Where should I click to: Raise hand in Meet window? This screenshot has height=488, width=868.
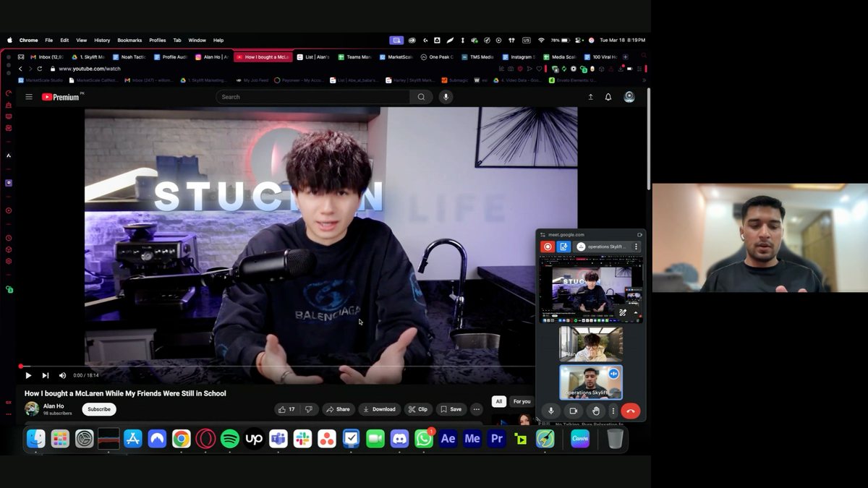[x=595, y=411]
